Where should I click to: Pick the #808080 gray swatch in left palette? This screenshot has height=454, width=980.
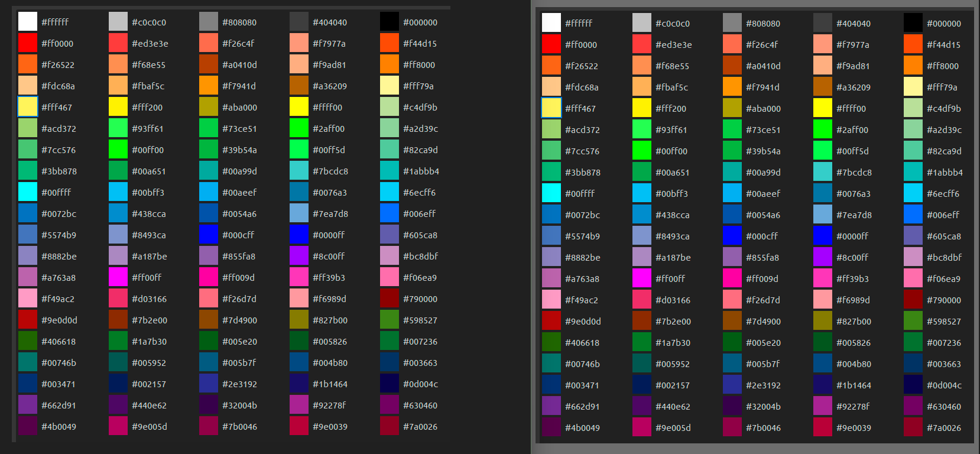click(x=209, y=22)
